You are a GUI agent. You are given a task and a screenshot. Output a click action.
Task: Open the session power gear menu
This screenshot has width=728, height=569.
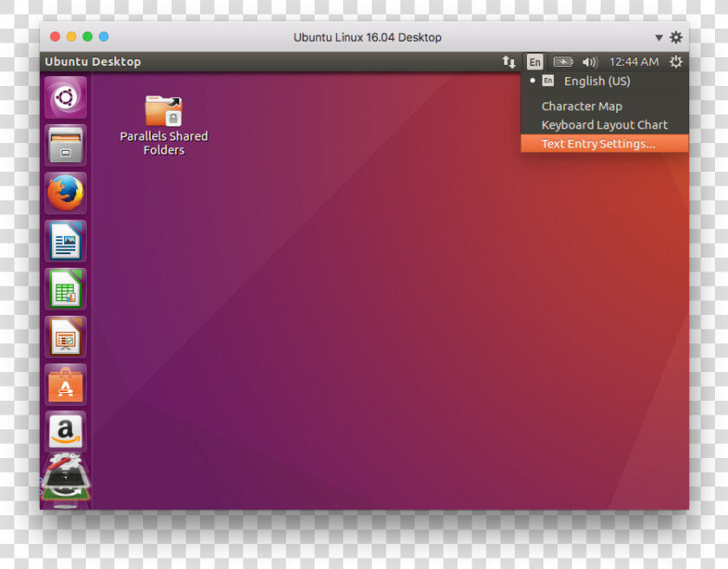click(x=676, y=62)
